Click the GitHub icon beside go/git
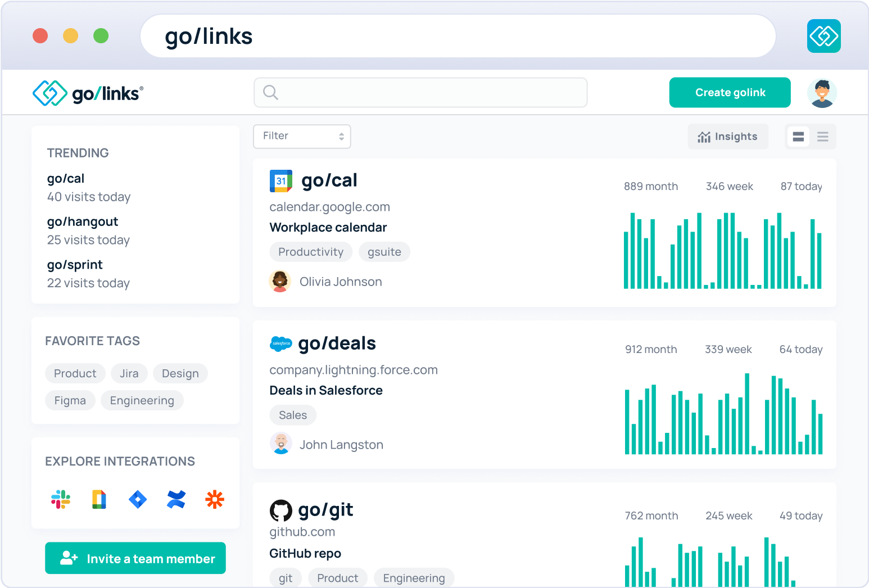The height and width of the screenshot is (588, 869). (281, 510)
